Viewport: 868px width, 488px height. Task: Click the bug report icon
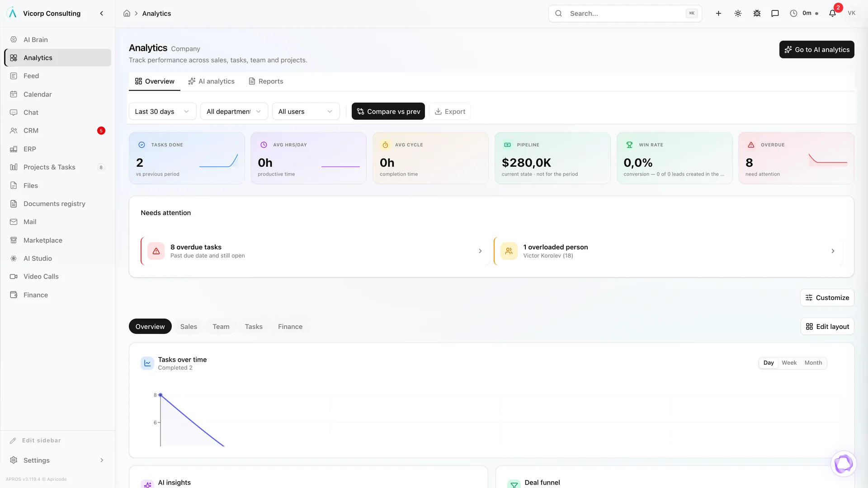(x=757, y=14)
